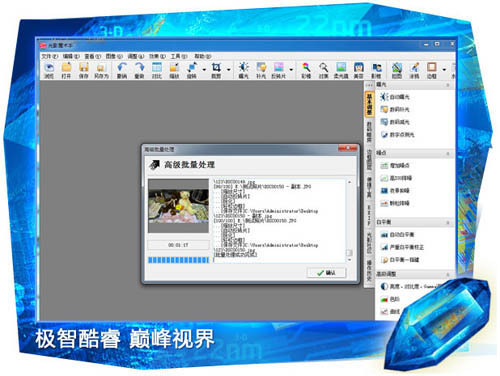
Task: Click the batch log vertical scrollbar
Action: [349, 221]
